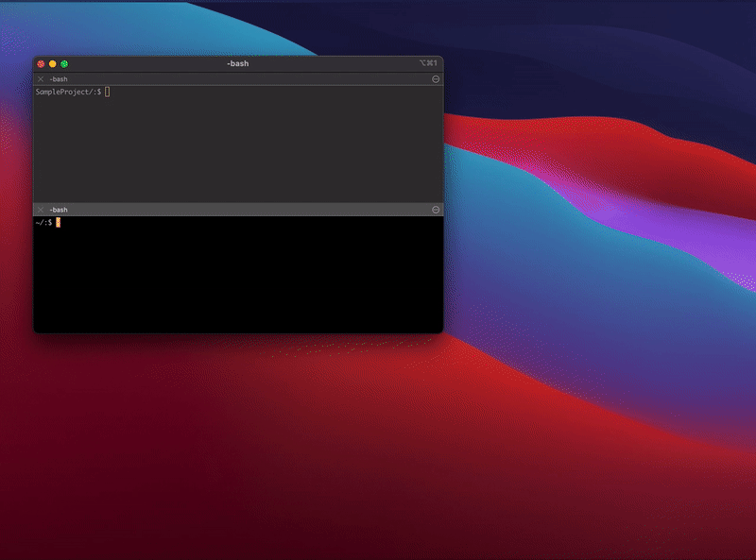Viewport: 756px width, 560px height.
Task: Click the red close window button
Action: coord(41,64)
